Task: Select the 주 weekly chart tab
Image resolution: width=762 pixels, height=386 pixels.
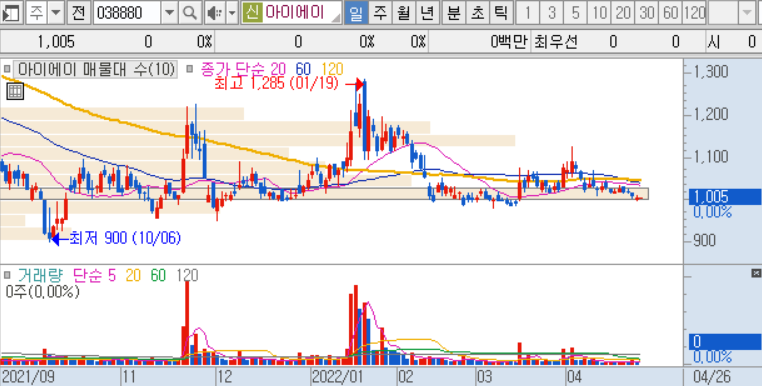Action: coord(380,13)
